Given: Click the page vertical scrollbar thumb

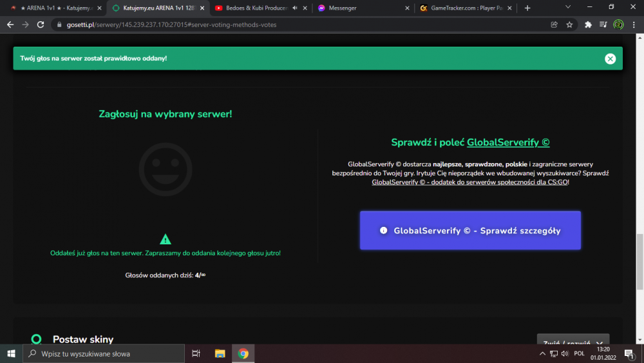Looking at the screenshot, I should coord(640,262).
